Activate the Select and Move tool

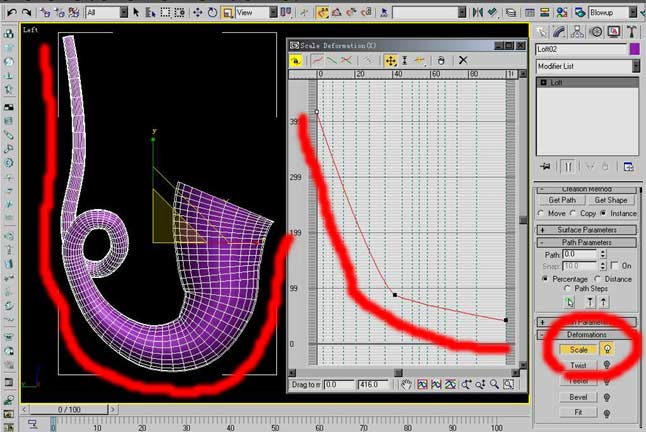click(198, 13)
